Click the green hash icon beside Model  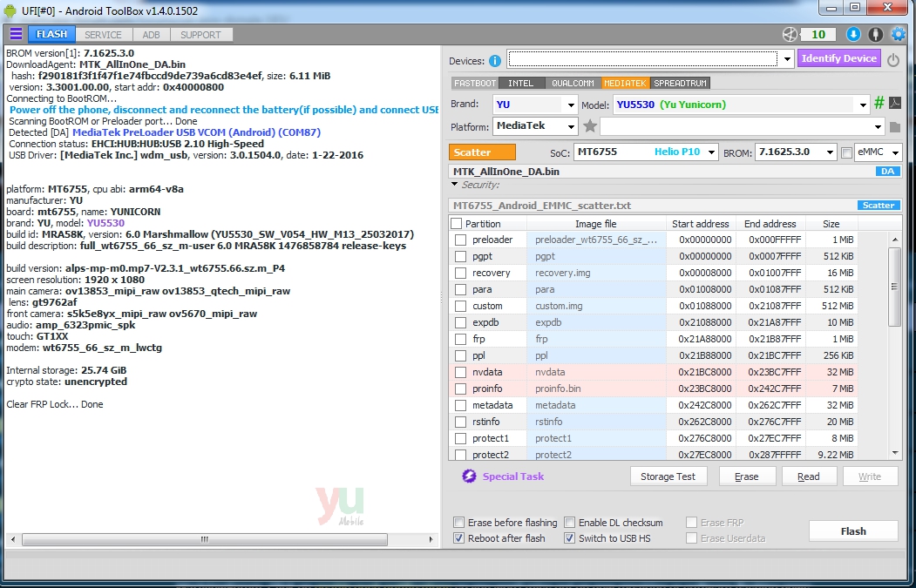pyautogui.click(x=879, y=104)
